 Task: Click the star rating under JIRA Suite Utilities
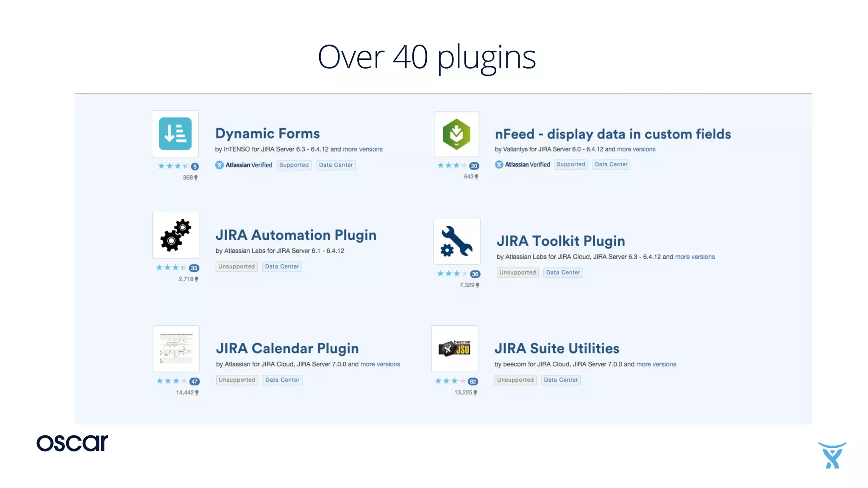point(450,381)
